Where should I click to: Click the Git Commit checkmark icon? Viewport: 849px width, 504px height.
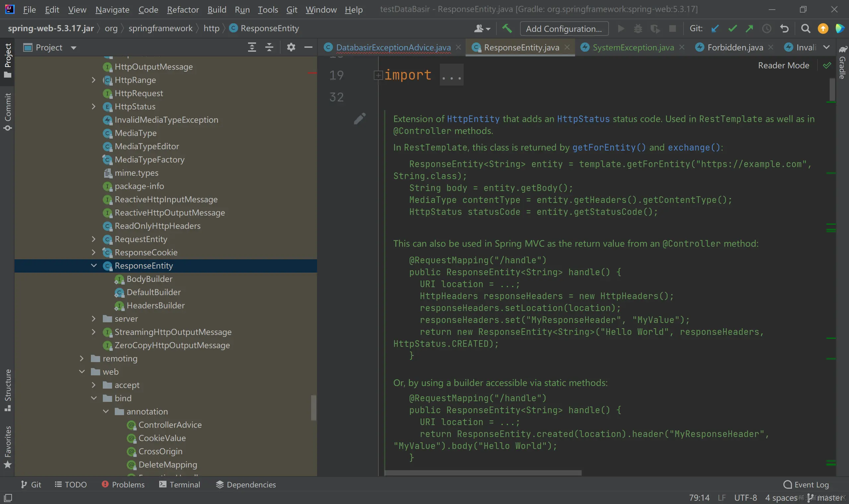[x=733, y=29]
